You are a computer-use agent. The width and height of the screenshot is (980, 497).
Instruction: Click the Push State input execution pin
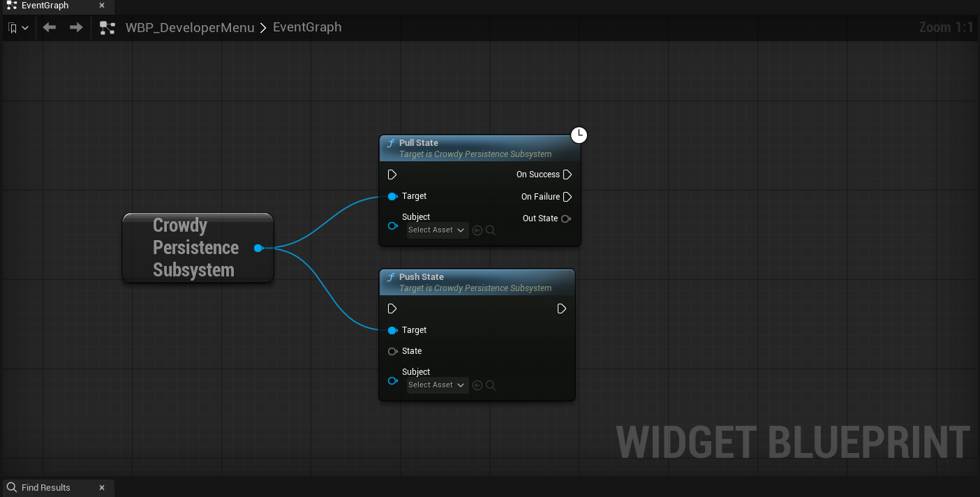(x=392, y=309)
